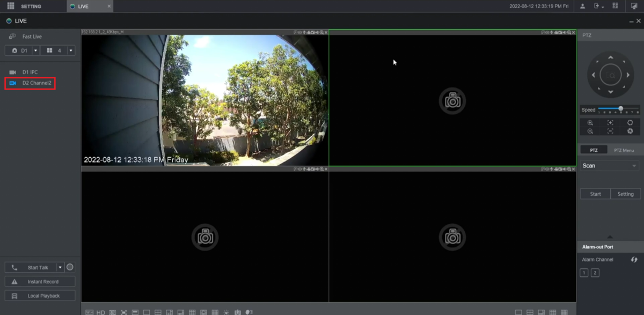644x315 pixels.
Task: Enable the light icon on the bottom toolbar
Action: (226, 311)
